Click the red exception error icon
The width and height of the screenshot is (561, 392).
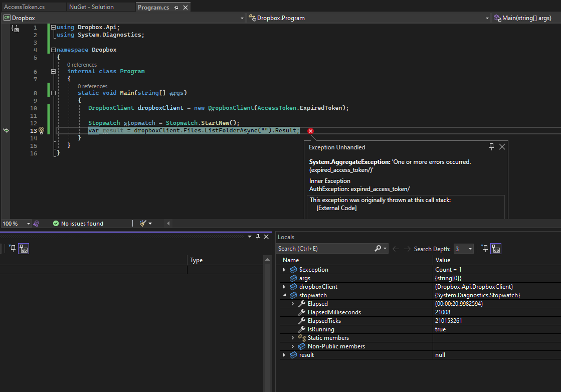pyautogui.click(x=310, y=131)
